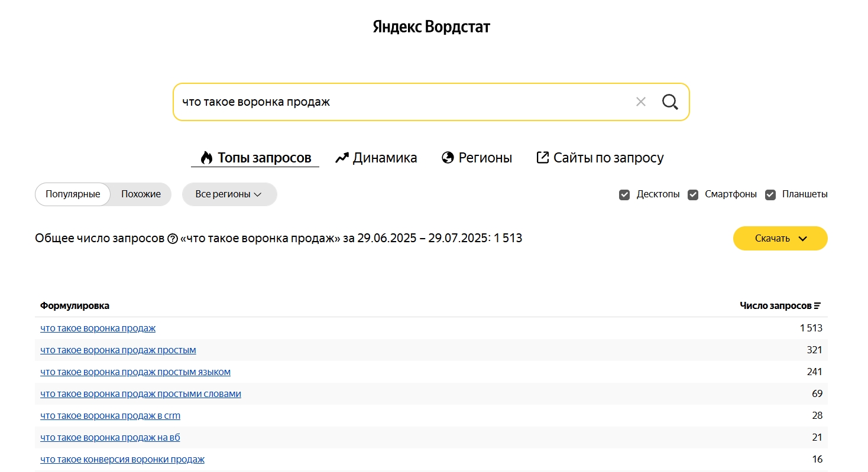The width and height of the screenshot is (868, 472).
Task: Open the help tooltip question mark icon
Action: [x=172, y=237]
